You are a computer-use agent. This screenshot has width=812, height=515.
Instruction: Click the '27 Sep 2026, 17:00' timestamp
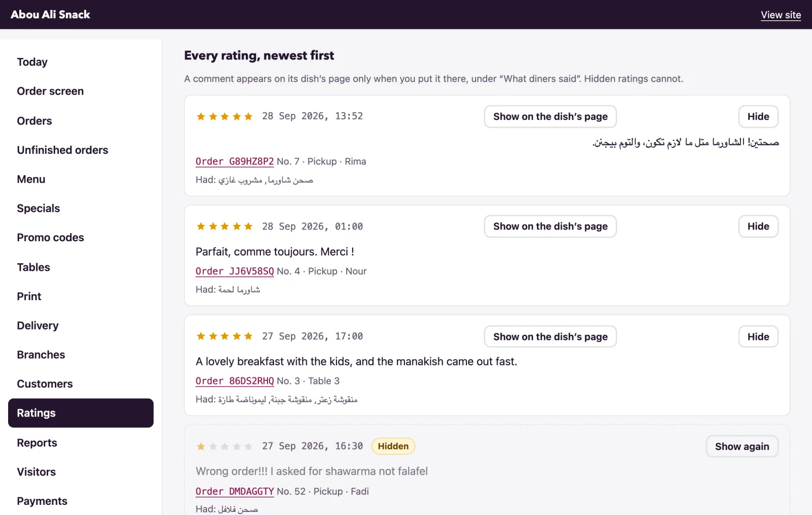pyautogui.click(x=312, y=336)
